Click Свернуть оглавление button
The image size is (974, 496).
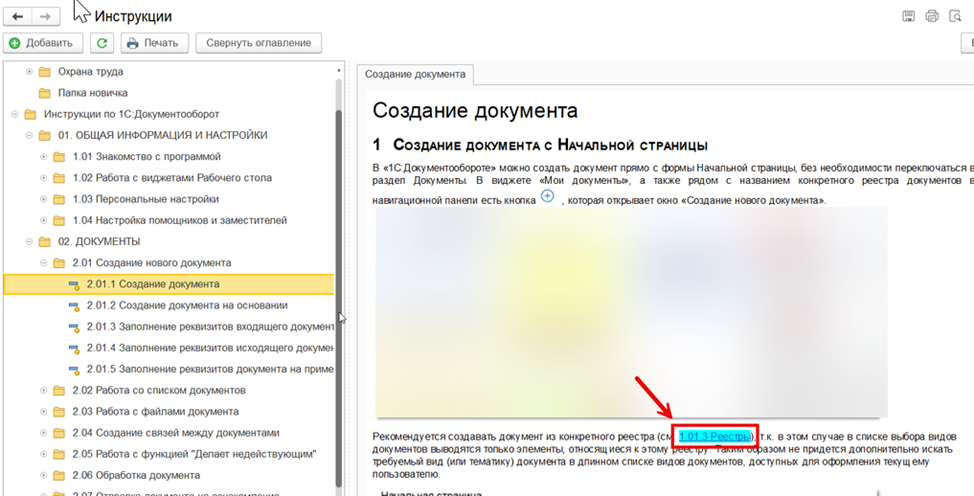pyautogui.click(x=258, y=43)
